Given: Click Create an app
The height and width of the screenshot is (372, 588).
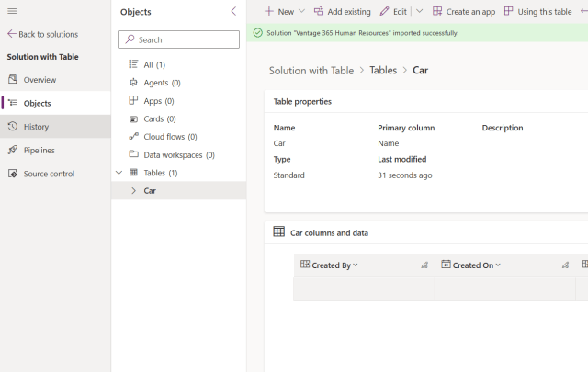Looking at the screenshot, I should tap(464, 12).
